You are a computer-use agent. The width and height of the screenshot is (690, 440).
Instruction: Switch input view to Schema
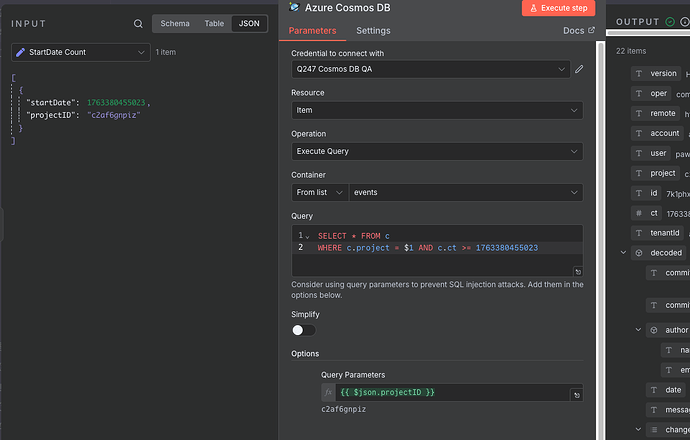175,23
